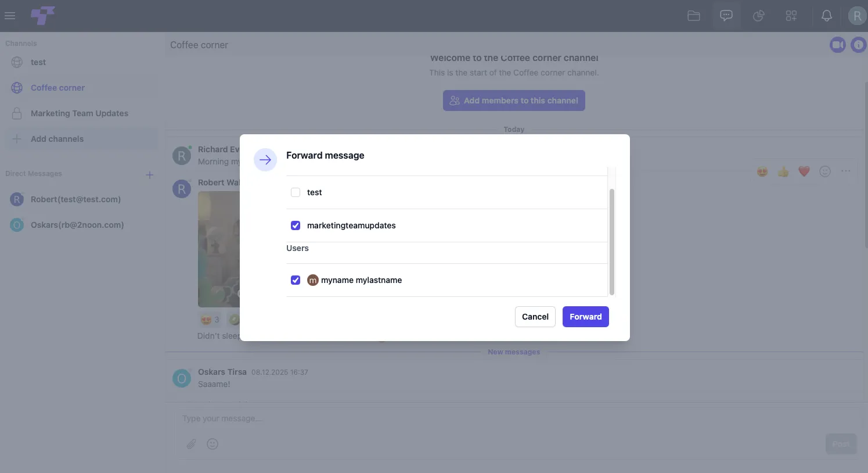Add a direct message with the plus icon
868x473 pixels.
pyautogui.click(x=149, y=175)
